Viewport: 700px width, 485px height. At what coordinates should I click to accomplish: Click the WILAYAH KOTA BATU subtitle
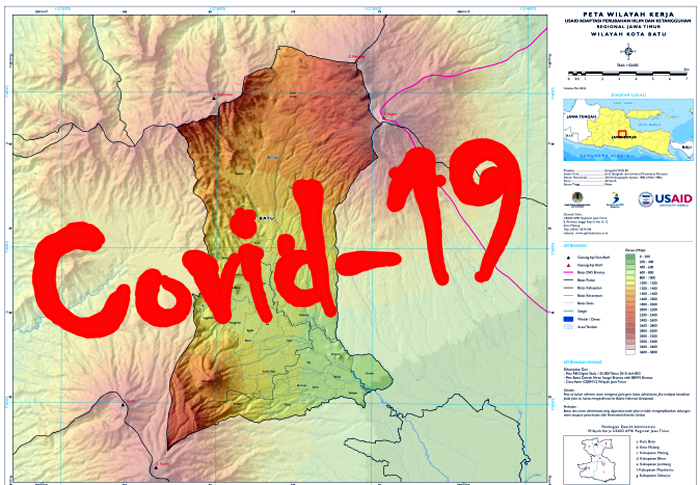tap(629, 34)
